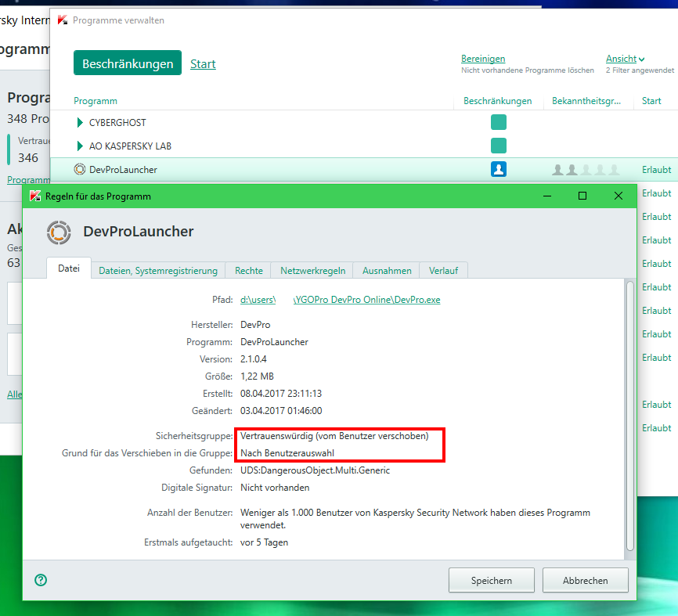Minimize the Regeln für das Programm dialog
This screenshot has height=616, width=678.
pyautogui.click(x=547, y=196)
